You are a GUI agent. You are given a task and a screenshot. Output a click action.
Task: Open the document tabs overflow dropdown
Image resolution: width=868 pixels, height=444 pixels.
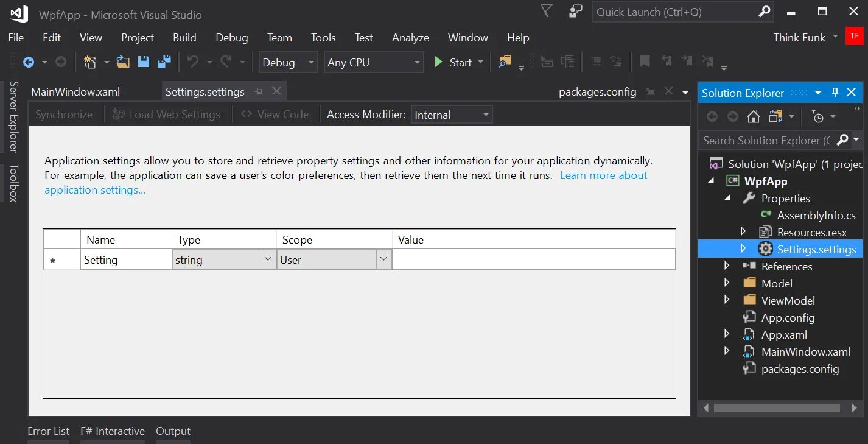point(685,93)
